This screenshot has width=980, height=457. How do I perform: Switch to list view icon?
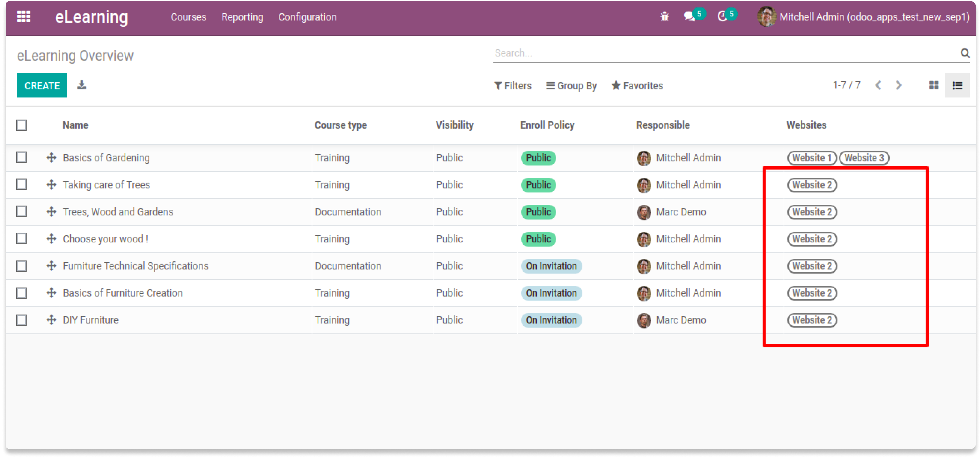[957, 85]
